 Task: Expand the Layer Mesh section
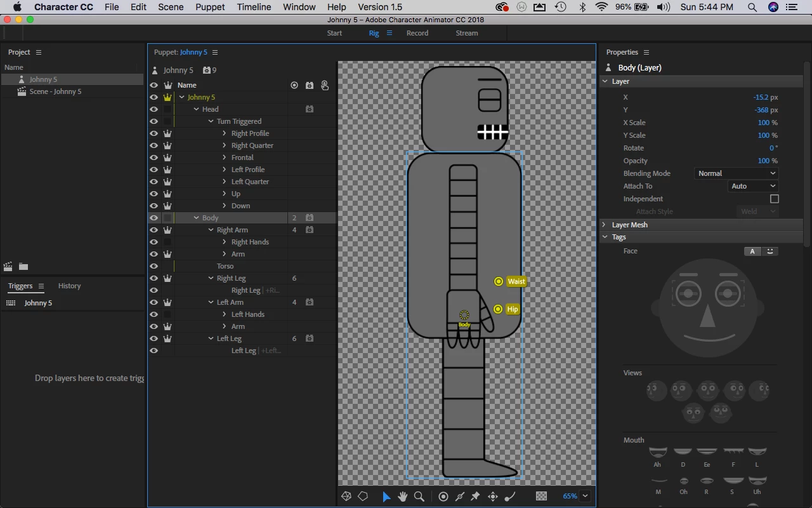[x=605, y=225]
